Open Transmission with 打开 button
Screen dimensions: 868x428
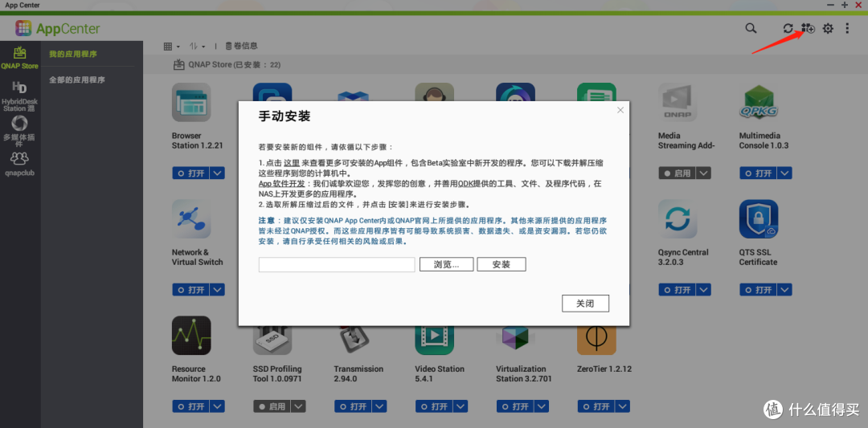tap(353, 406)
